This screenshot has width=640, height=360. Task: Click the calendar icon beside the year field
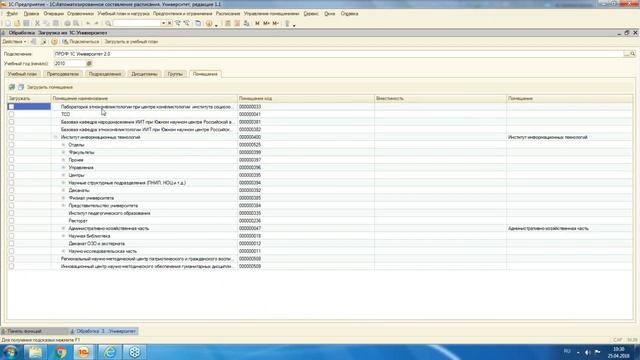coord(89,64)
